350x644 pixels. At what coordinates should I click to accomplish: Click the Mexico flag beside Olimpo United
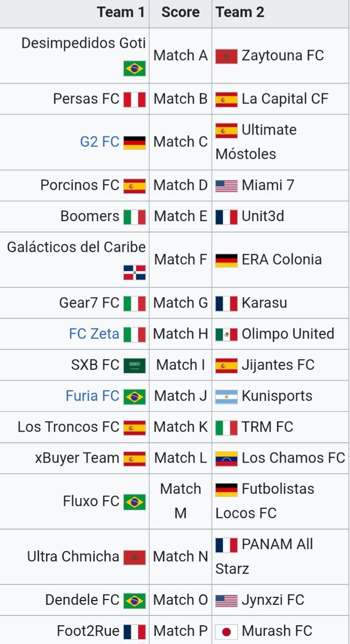point(226,334)
